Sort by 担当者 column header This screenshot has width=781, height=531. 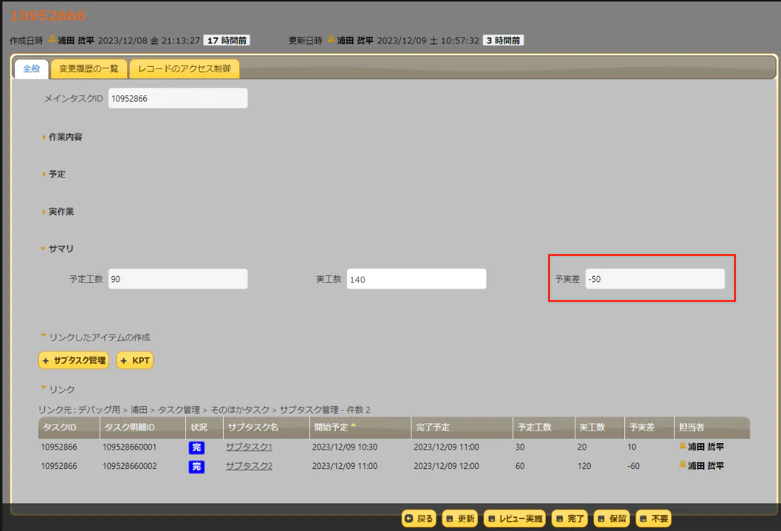712,427
